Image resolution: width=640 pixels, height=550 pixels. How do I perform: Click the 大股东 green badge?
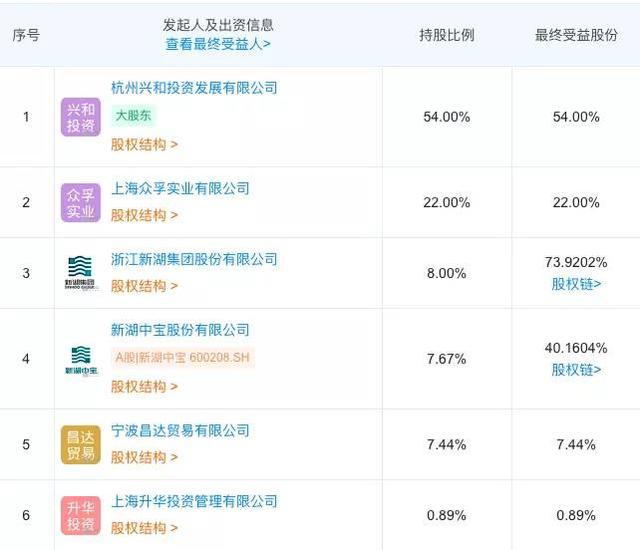(134, 116)
